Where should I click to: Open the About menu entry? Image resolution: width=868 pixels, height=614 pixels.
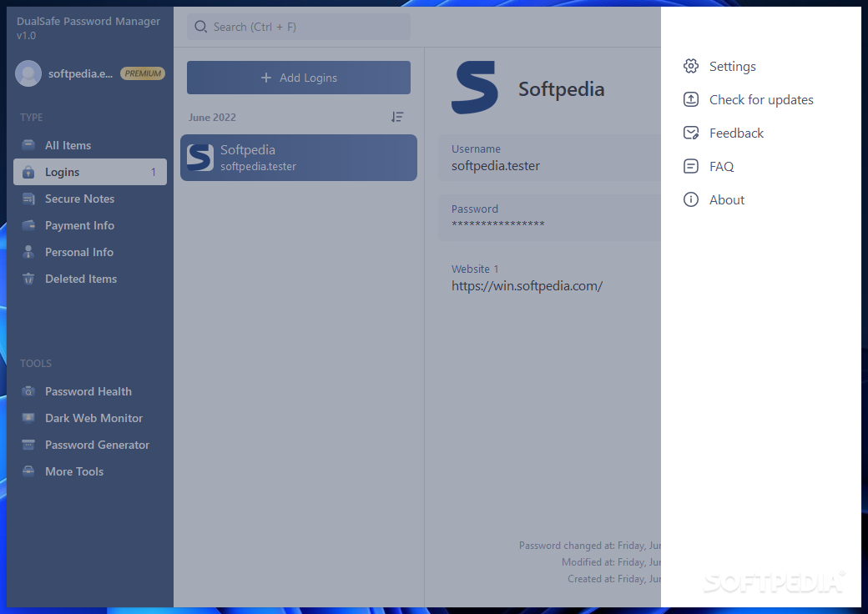714,199
